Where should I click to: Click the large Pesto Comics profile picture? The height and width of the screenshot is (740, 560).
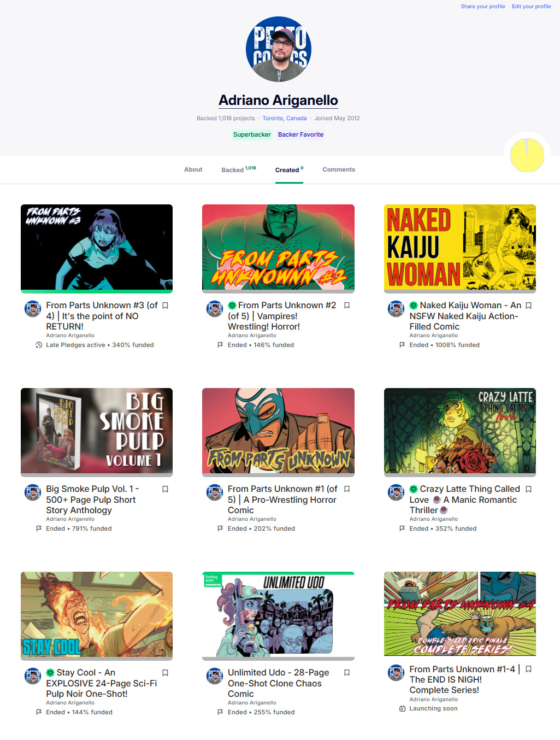[279, 49]
